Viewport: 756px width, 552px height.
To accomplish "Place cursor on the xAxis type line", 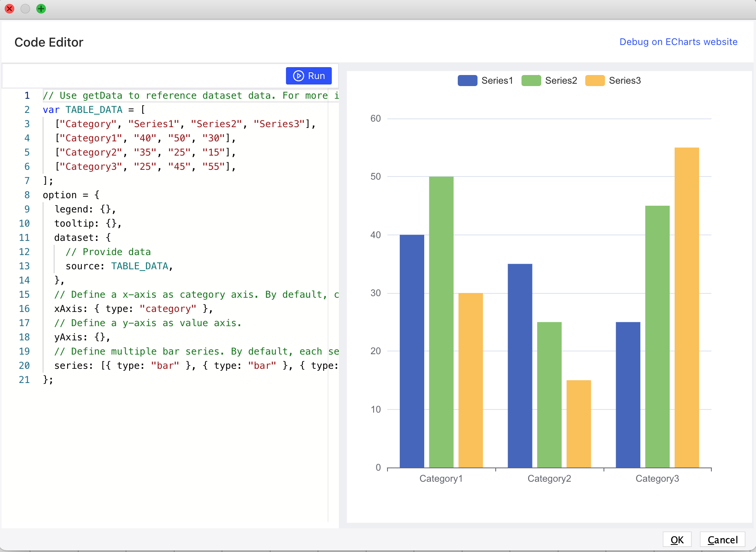I will pyautogui.click(x=134, y=309).
